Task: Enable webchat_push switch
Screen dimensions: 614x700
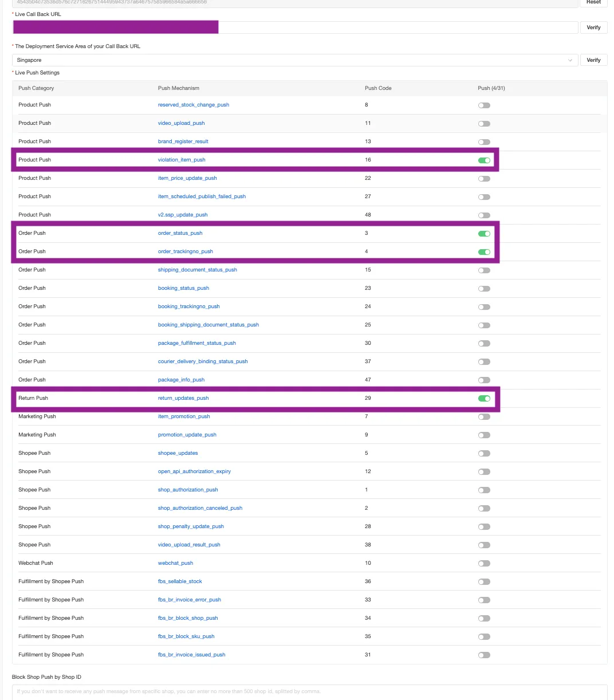Action: pos(484,564)
